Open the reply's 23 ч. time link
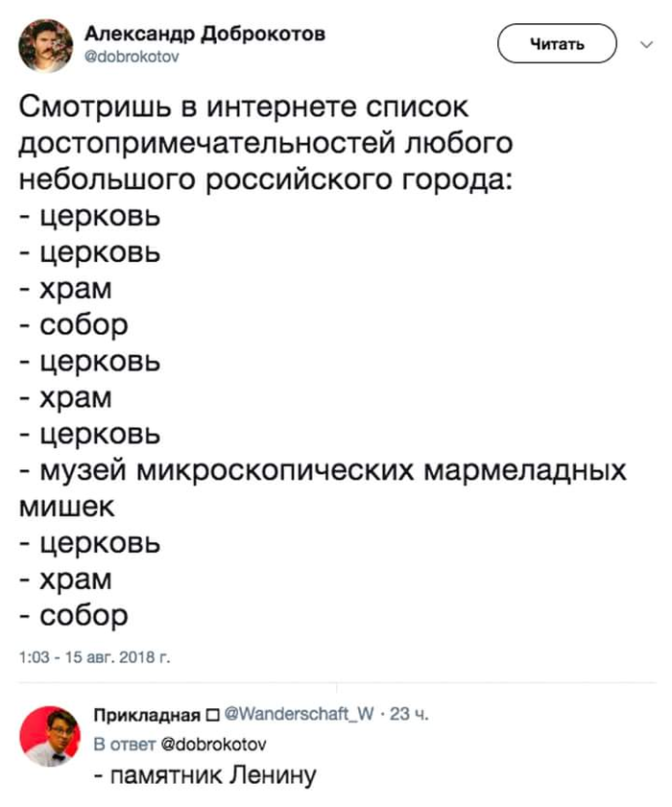Viewport: 672px width, 807px height. click(409, 714)
